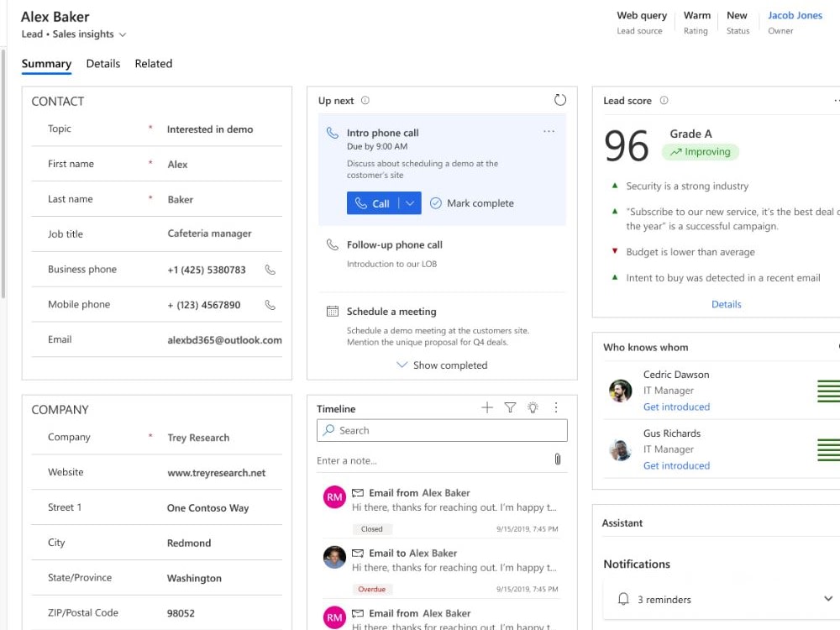
Task: Open the notifications bell beside 3 reminders
Action: (622, 599)
